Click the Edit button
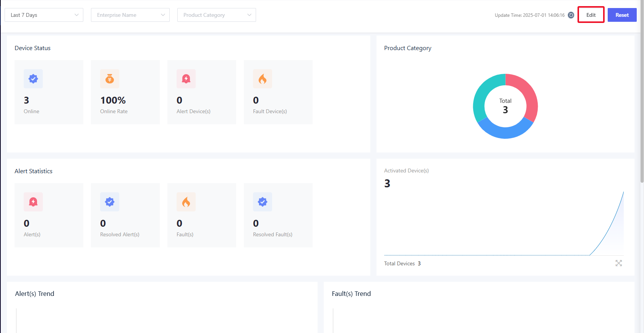The image size is (644, 333). (591, 15)
